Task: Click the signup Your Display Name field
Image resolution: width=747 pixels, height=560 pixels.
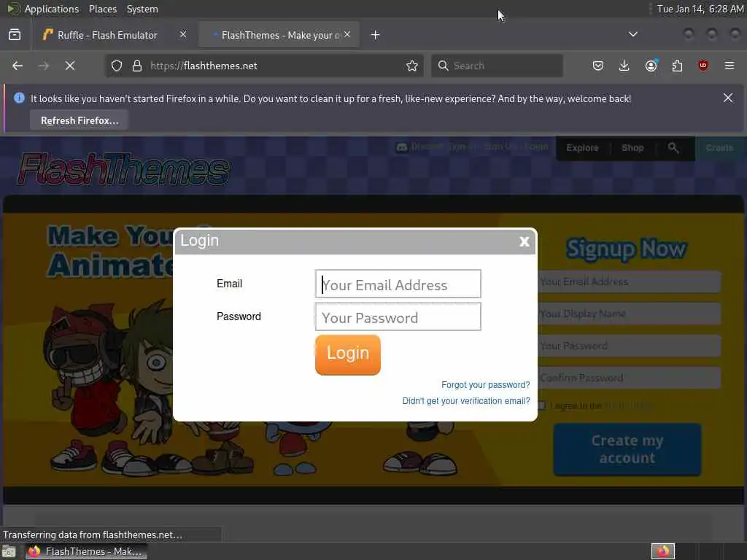Action: pyautogui.click(x=629, y=314)
